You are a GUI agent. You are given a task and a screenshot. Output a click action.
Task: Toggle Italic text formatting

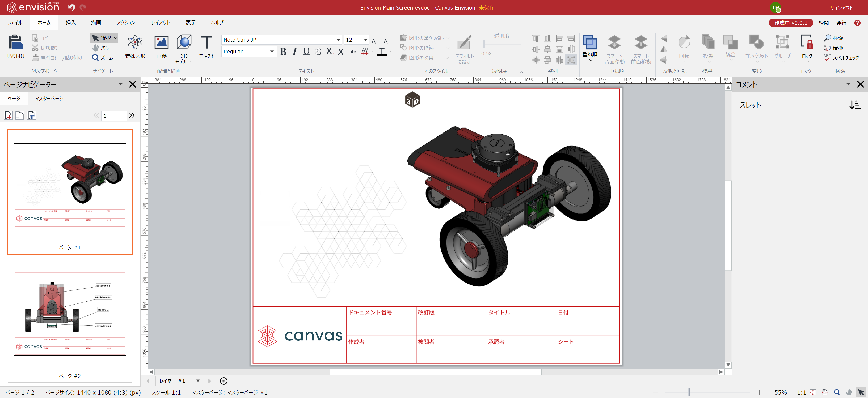tap(294, 52)
